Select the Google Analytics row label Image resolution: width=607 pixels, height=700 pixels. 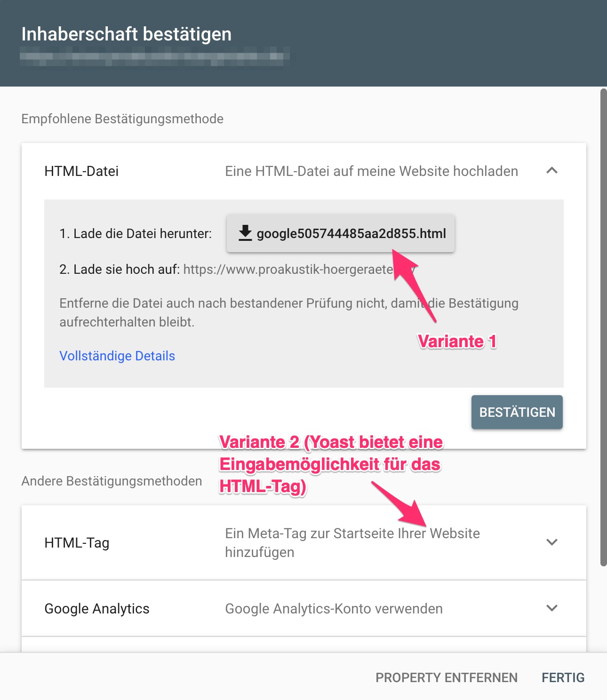[x=97, y=609]
